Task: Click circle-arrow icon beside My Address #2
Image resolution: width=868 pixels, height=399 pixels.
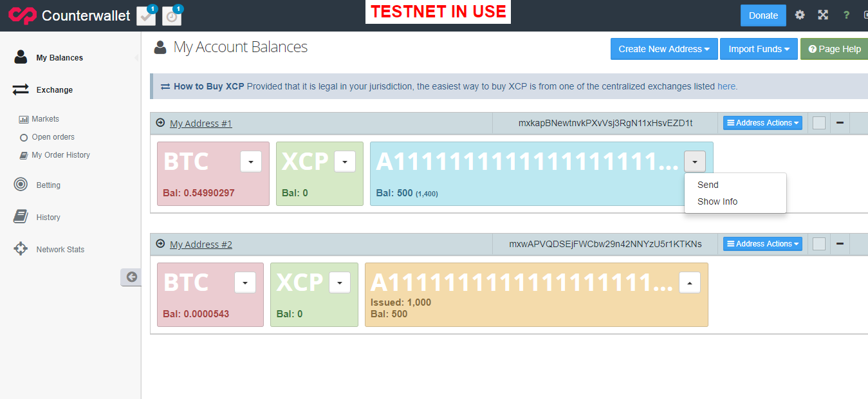Action: (160, 243)
